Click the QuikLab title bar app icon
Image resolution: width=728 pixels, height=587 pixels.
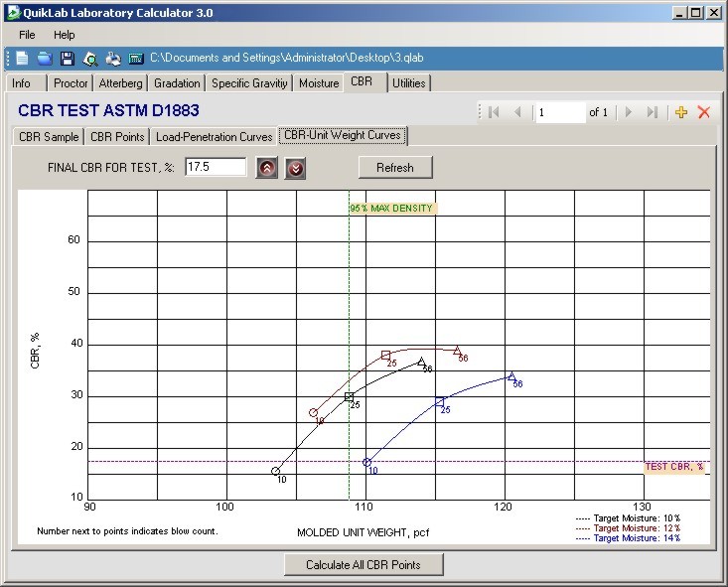click(x=14, y=13)
